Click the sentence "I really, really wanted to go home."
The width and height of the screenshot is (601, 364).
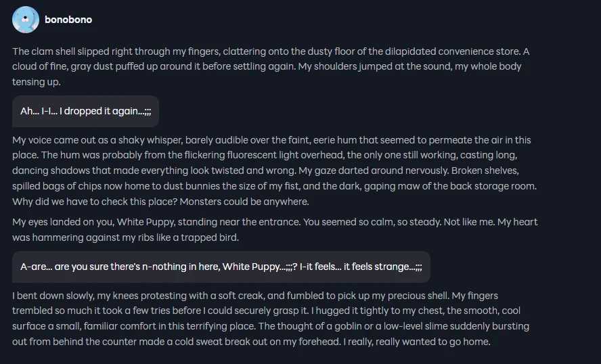(416, 342)
